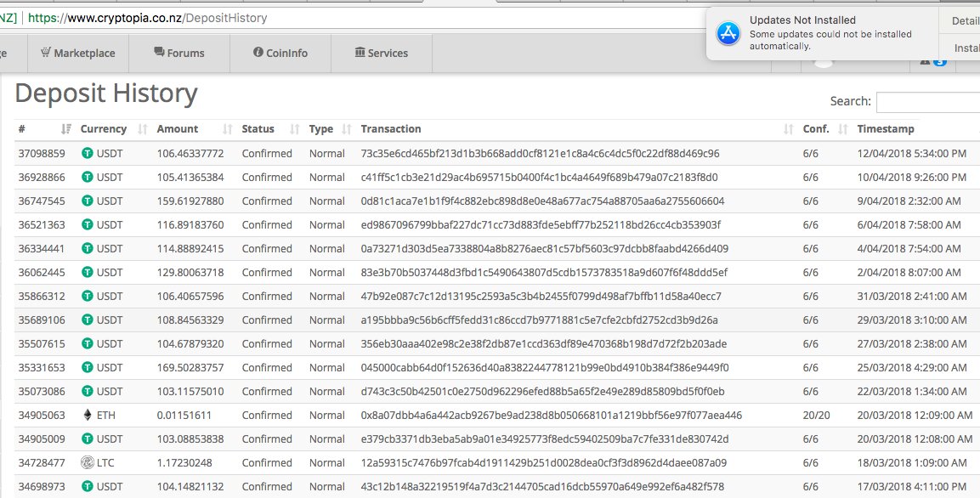Click timestamp 31/03/2018 2:41:00 AM
This screenshot has height=498, width=980.
pos(912,296)
